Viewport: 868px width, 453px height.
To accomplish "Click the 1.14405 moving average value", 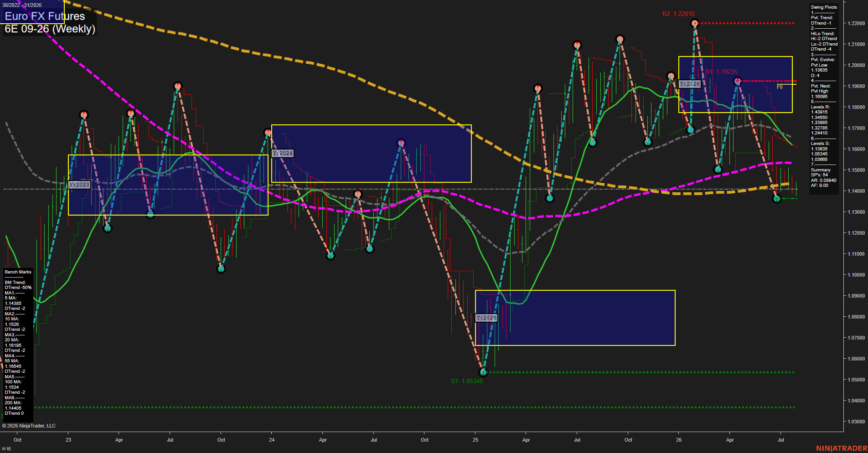I will [x=13, y=408].
